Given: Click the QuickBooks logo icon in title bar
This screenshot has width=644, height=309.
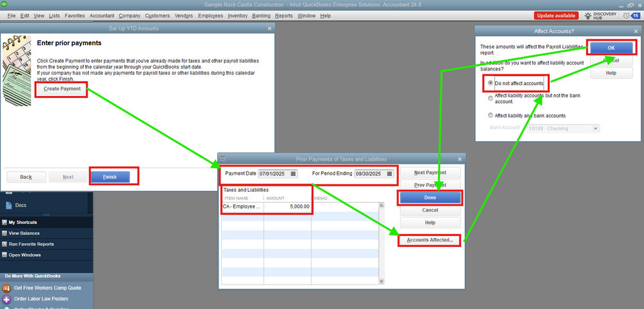Looking at the screenshot, I should 5,5.
